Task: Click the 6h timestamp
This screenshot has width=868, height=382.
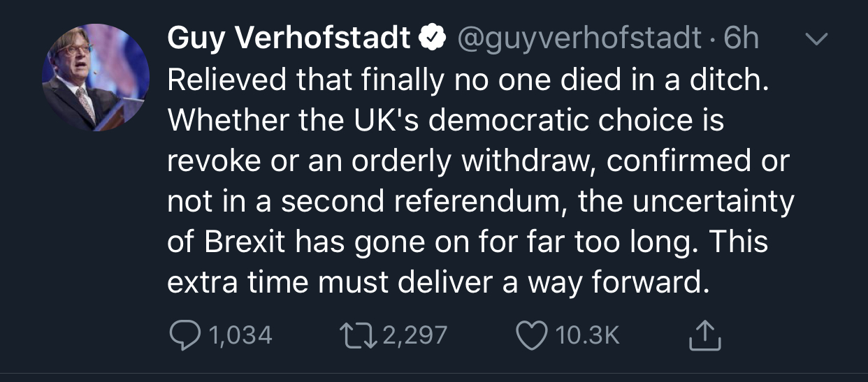Action: [741, 38]
